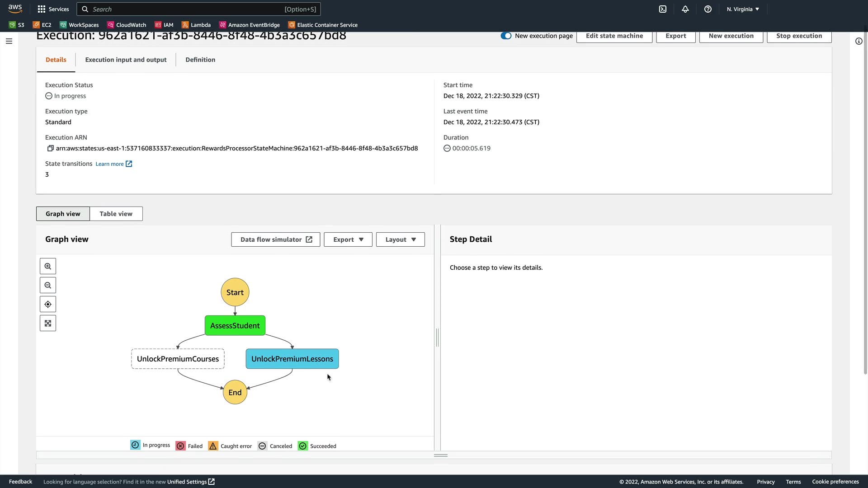Open the CloudShell terminal icon
The height and width of the screenshot is (488, 868).
(663, 9)
